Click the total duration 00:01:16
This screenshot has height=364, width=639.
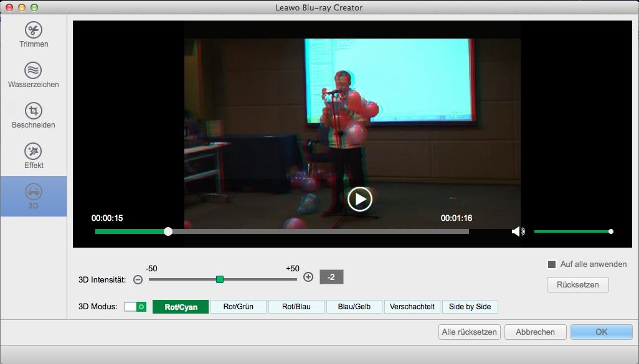point(457,218)
